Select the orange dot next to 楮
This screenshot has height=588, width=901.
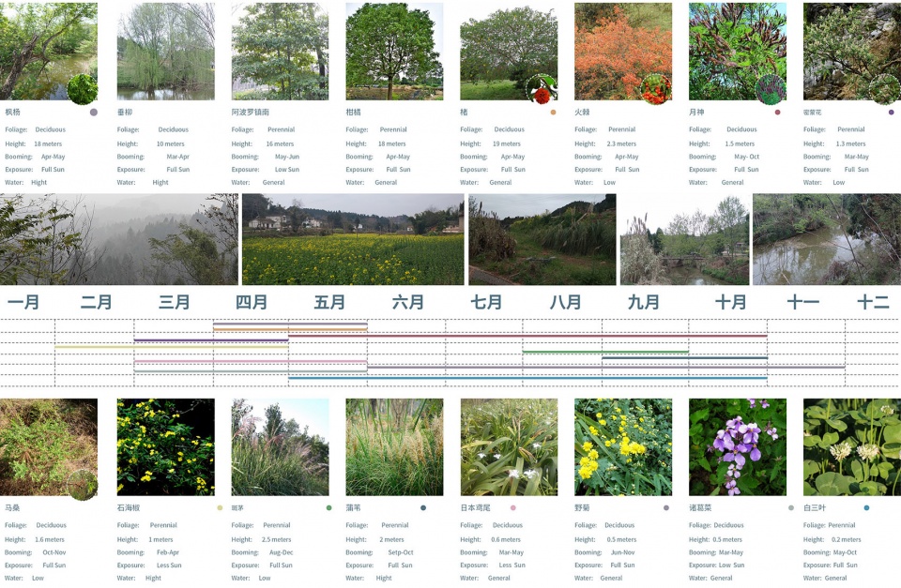pos(553,112)
